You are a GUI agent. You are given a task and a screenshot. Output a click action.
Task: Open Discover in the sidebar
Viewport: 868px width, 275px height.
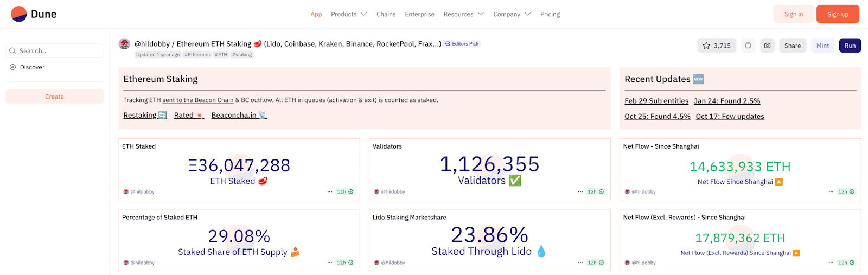[x=27, y=67]
